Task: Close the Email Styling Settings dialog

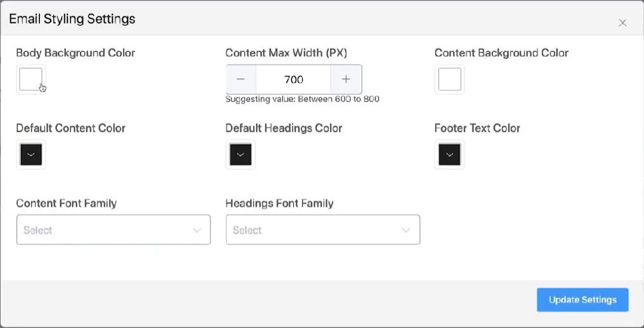Action: pos(622,23)
